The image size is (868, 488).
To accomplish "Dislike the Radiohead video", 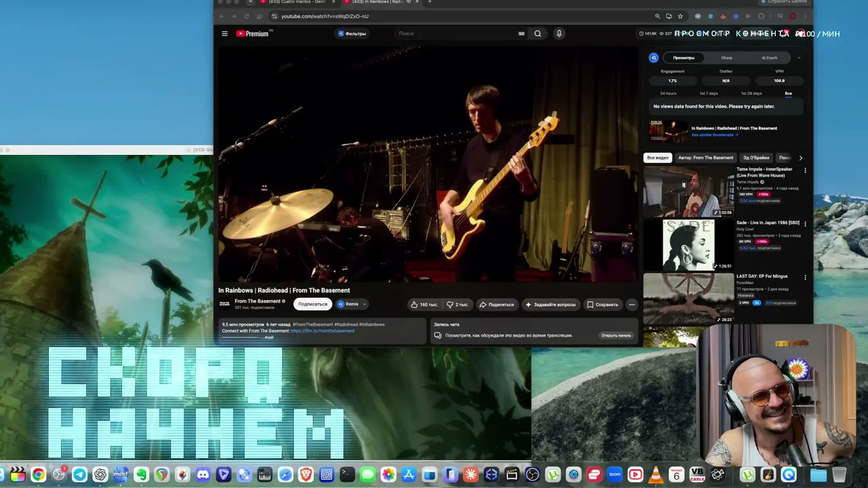I will point(458,304).
